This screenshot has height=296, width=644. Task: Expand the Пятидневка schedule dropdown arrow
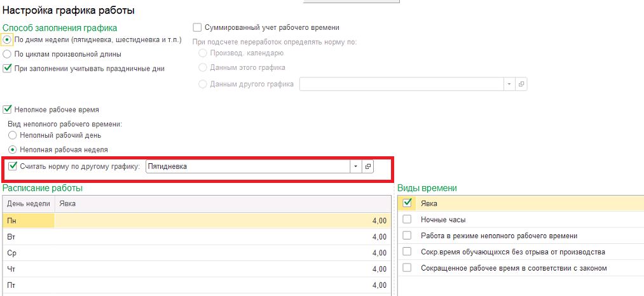tap(355, 166)
